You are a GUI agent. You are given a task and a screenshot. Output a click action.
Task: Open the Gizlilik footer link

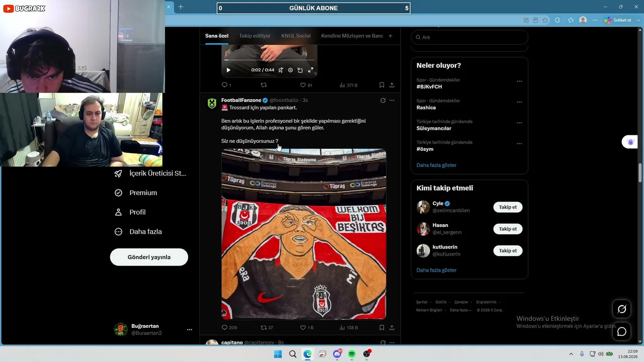(x=441, y=302)
